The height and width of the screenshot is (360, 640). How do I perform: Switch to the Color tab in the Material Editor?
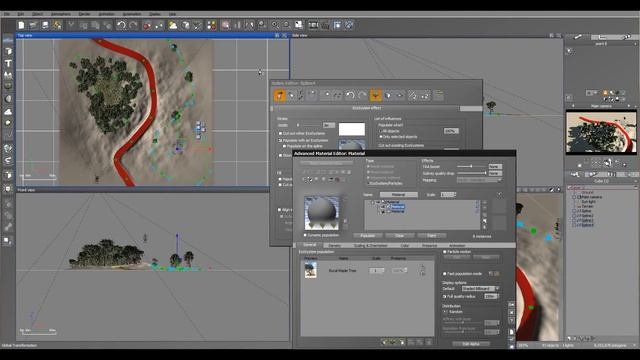click(x=405, y=246)
